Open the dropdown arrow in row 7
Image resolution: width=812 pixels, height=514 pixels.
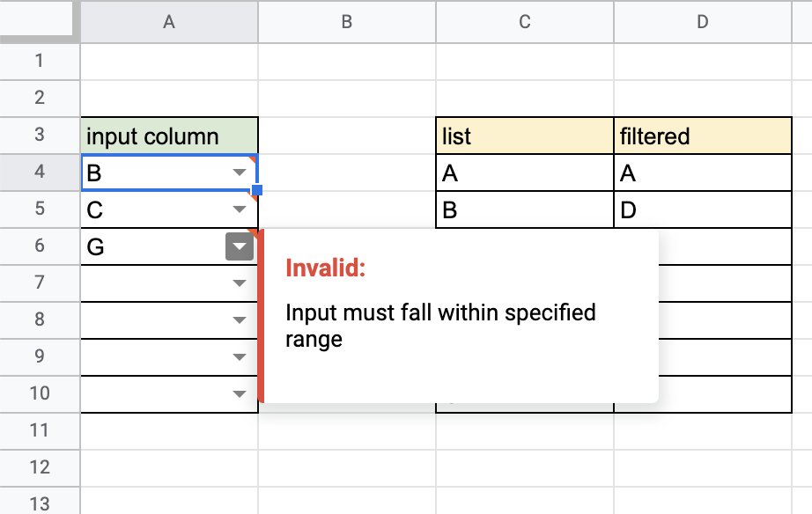pos(240,283)
